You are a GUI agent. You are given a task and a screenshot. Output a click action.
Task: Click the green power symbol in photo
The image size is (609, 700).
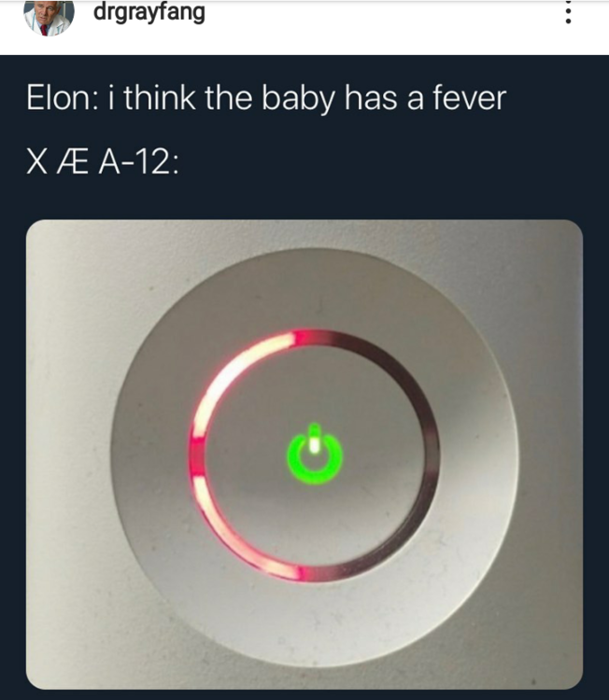click(x=315, y=454)
